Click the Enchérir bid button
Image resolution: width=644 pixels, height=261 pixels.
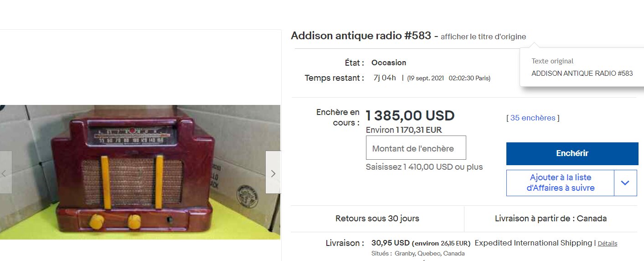coord(572,154)
